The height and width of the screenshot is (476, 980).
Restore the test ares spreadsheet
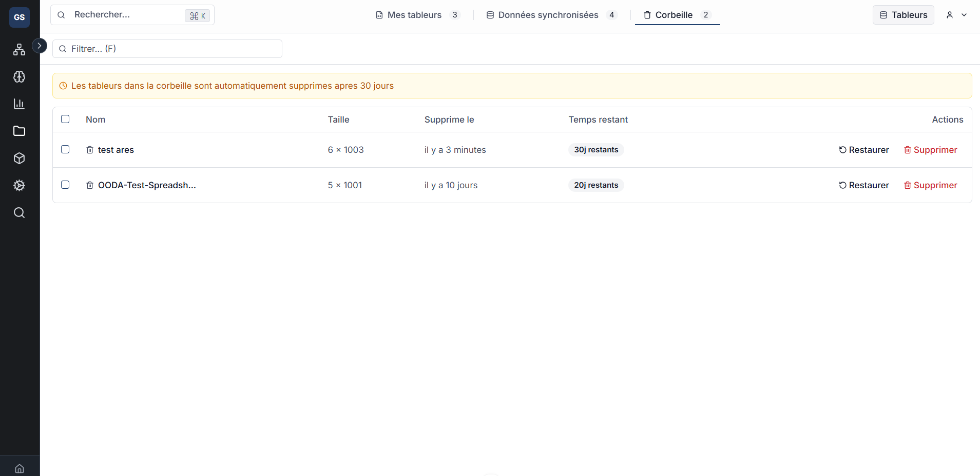click(x=864, y=150)
